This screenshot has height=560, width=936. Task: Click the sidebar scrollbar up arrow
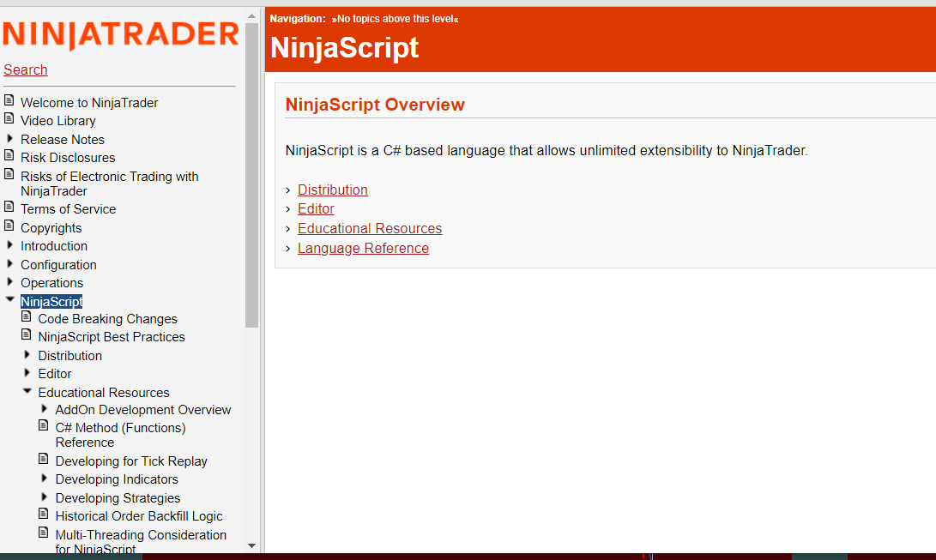click(x=252, y=16)
